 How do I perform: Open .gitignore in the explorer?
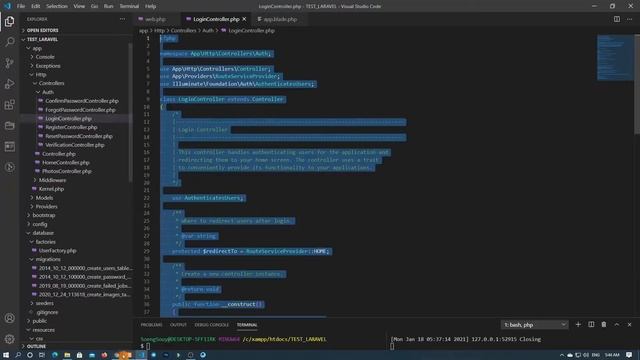(47, 312)
